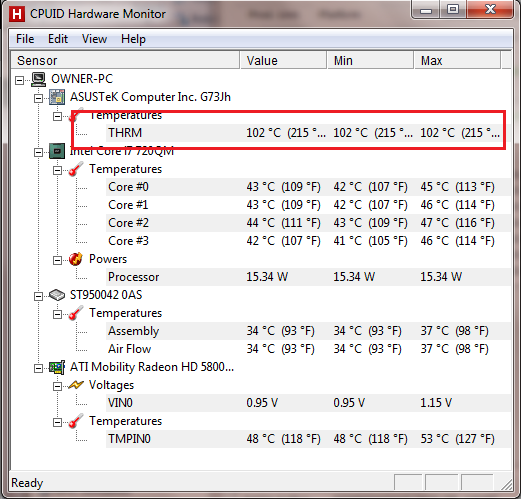Screen dimensions: 521x499
Task: Click the Powers label
Action: point(108,259)
